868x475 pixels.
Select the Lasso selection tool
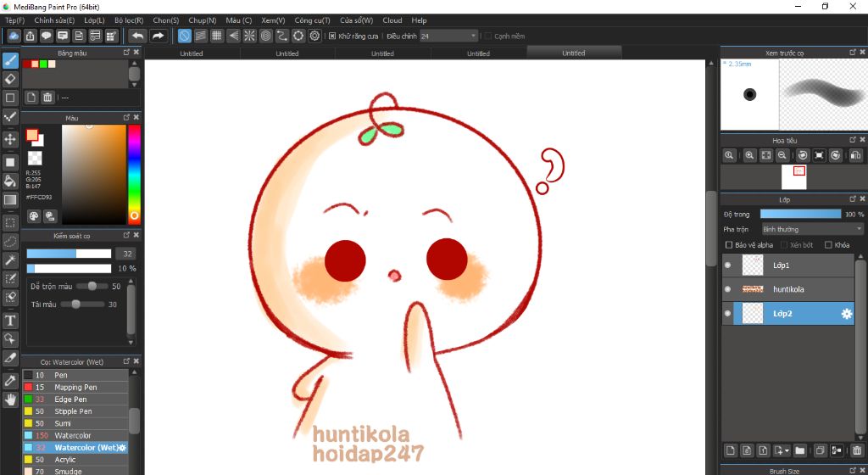10,242
